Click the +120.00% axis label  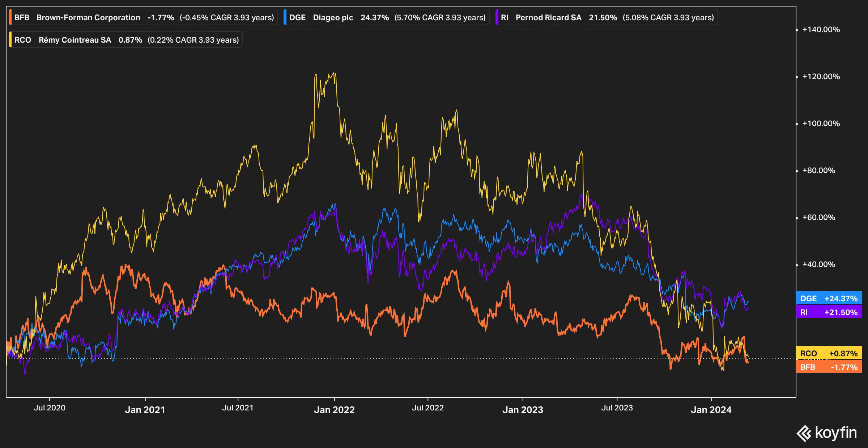pos(821,77)
